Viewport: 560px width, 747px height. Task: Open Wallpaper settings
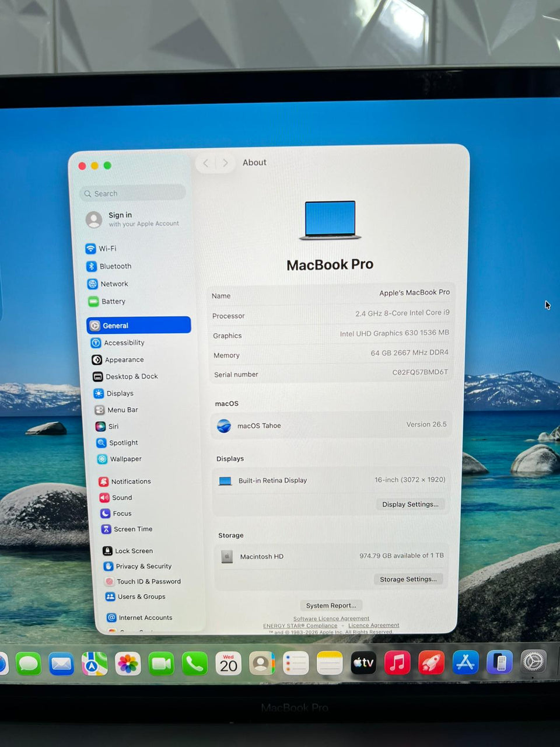coord(120,459)
